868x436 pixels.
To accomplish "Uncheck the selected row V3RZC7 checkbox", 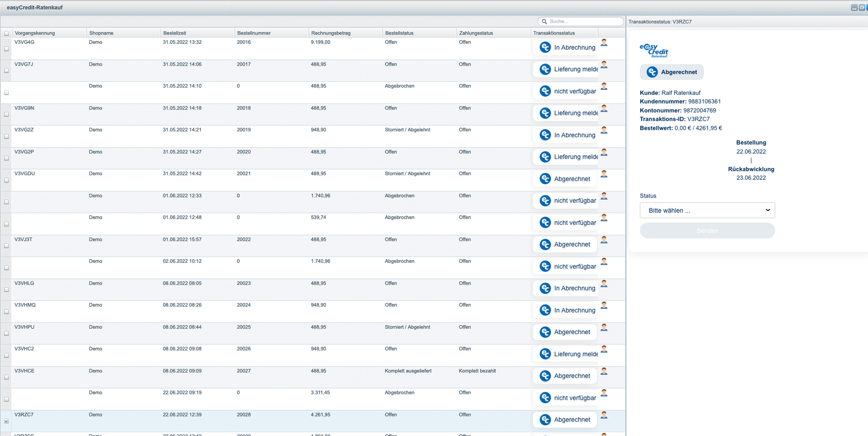I will (6, 421).
